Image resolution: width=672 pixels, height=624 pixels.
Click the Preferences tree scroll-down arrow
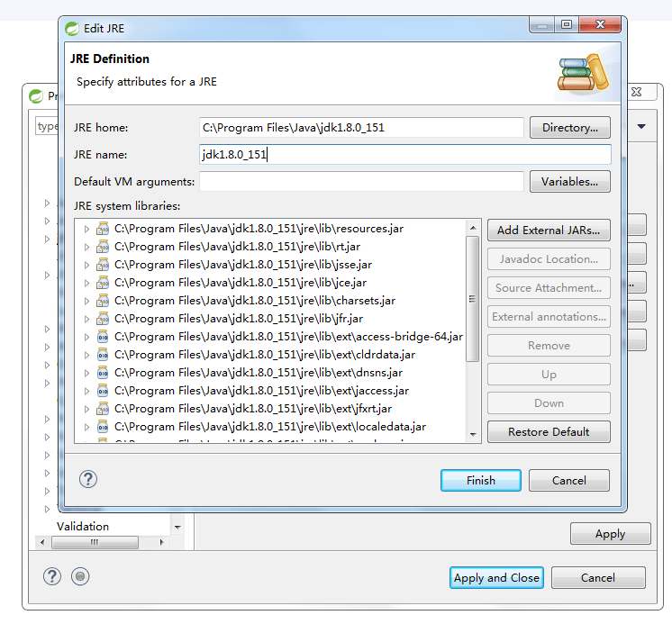177,528
